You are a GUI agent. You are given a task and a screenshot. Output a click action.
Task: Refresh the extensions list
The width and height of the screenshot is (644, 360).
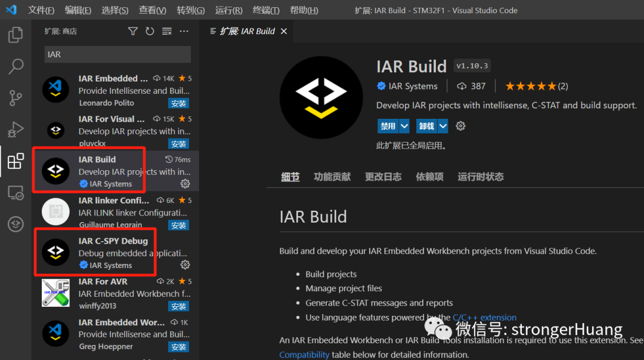point(150,31)
